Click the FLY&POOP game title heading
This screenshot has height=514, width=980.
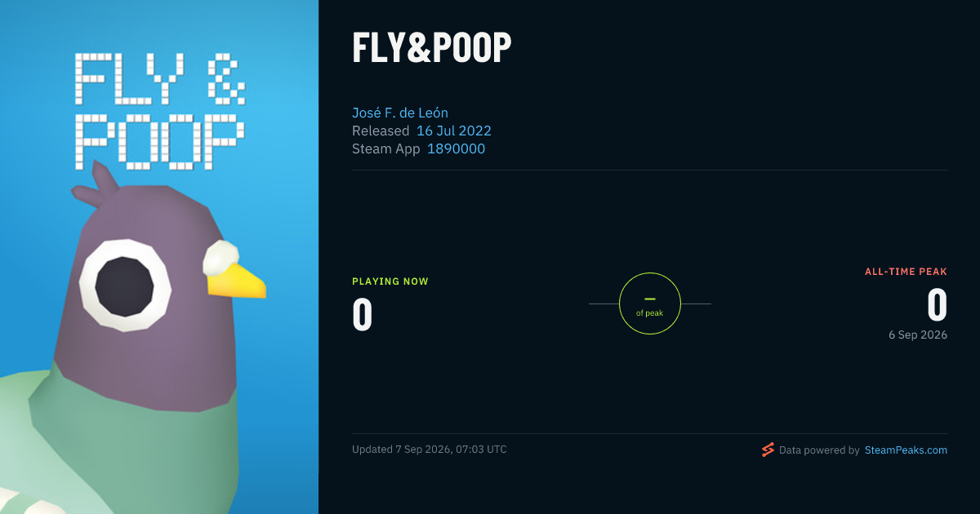point(431,48)
